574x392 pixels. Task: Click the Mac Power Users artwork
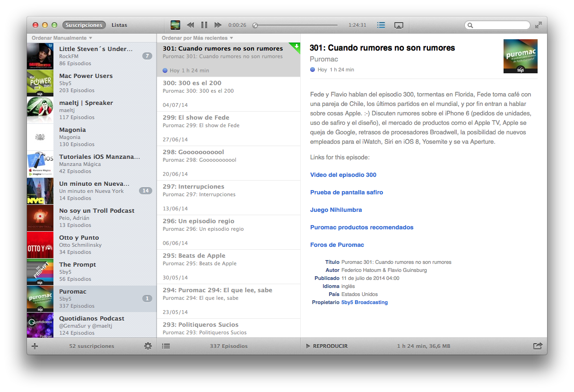(40, 83)
